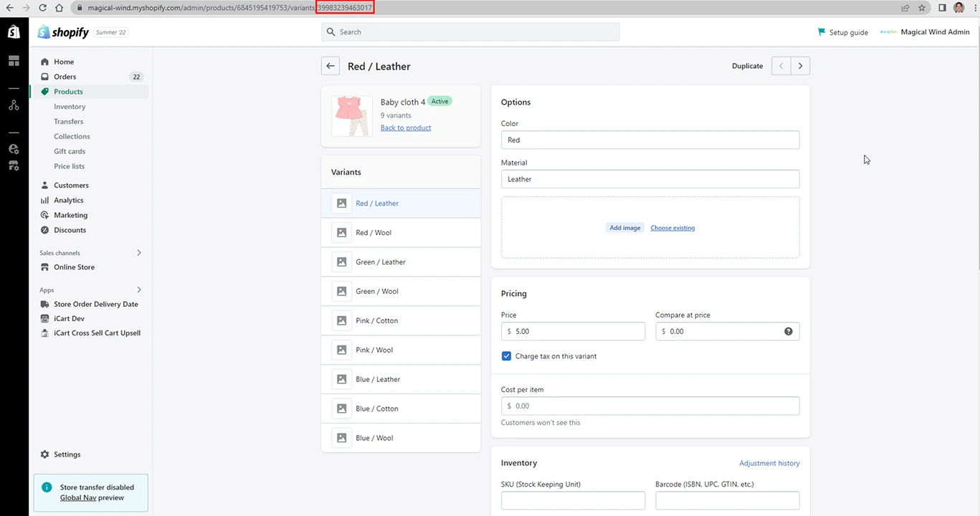Click the Duplicate button
This screenshot has width=980, height=516.
pyautogui.click(x=747, y=66)
